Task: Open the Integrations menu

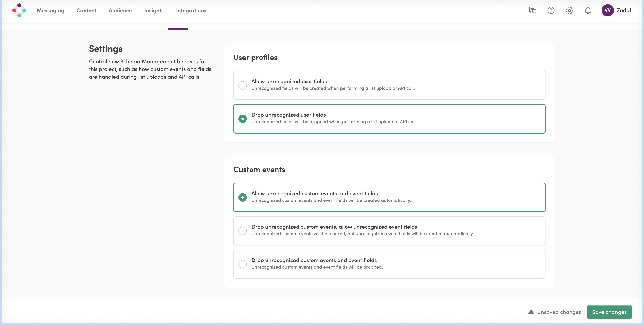Action: 191,11
